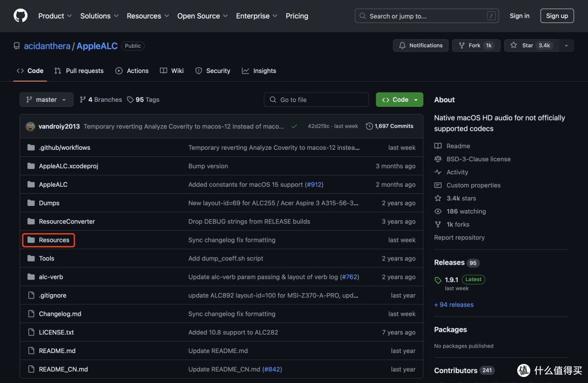Fork the repository using Fork button
Viewport: 588px width, 383px height.
(x=476, y=45)
